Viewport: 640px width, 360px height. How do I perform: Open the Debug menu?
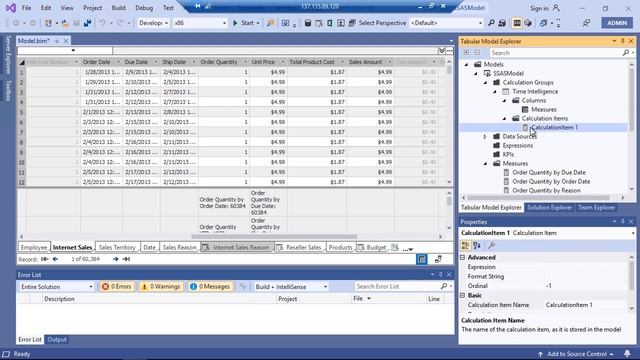pyautogui.click(x=144, y=8)
